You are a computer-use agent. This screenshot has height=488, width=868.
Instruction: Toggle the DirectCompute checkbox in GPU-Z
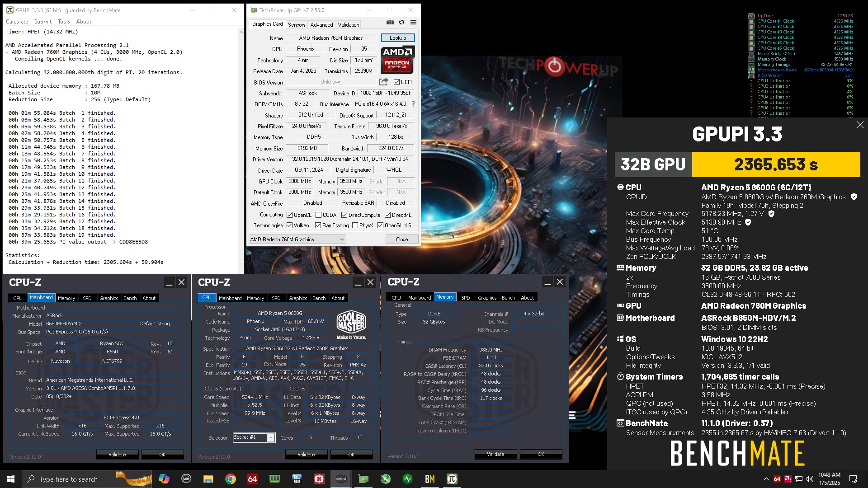tap(344, 215)
